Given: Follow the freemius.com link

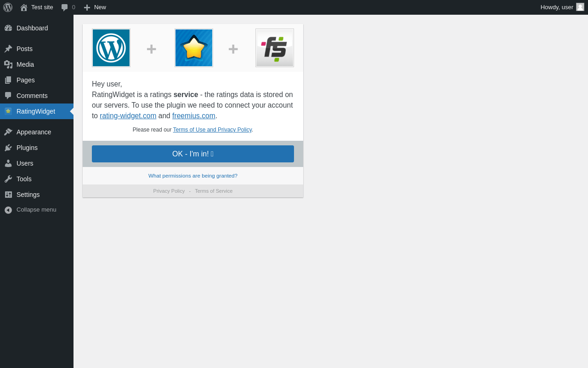Looking at the screenshot, I should pyautogui.click(x=194, y=116).
